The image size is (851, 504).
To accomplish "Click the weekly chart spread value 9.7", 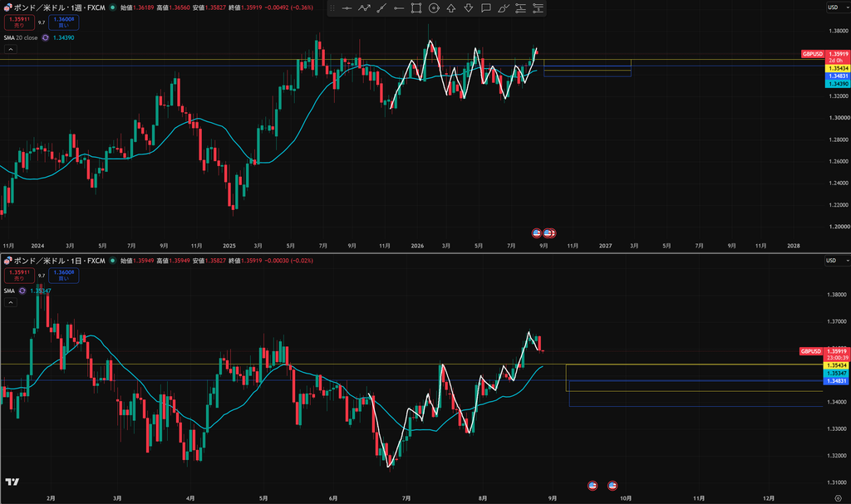I will coord(42,22).
